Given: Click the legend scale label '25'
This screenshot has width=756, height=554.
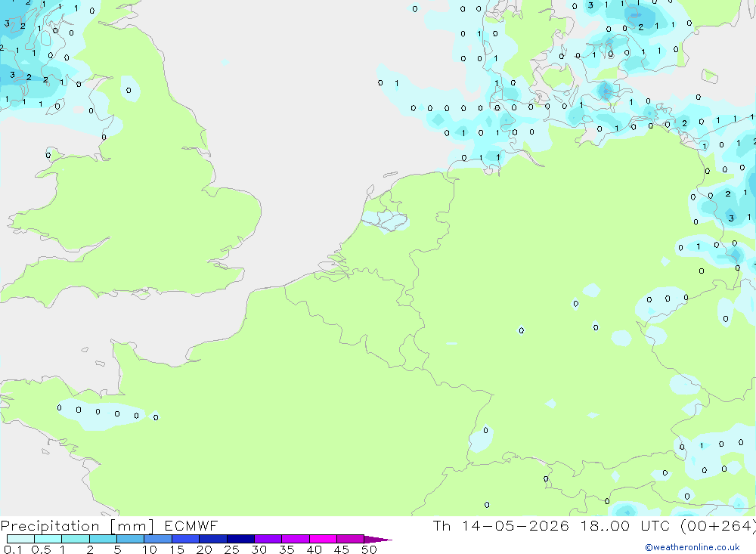Looking at the screenshot, I should point(231,549).
